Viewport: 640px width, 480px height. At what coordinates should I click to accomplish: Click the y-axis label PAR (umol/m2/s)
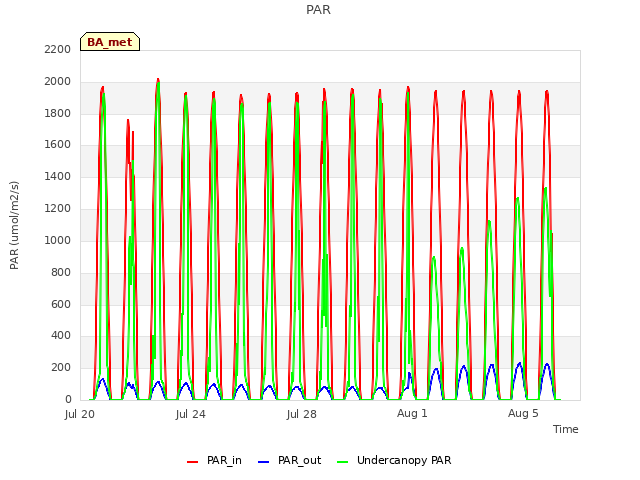[x=14, y=225]
